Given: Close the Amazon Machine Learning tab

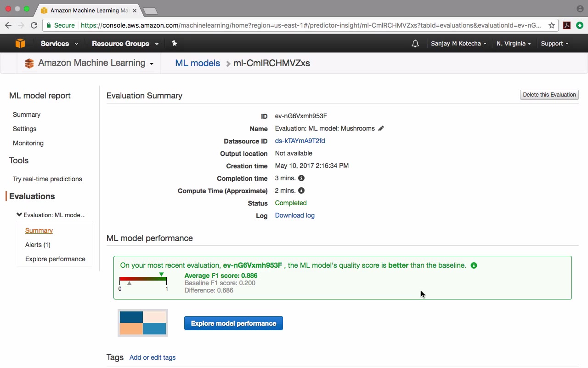Looking at the screenshot, I should tap(135, 10).
